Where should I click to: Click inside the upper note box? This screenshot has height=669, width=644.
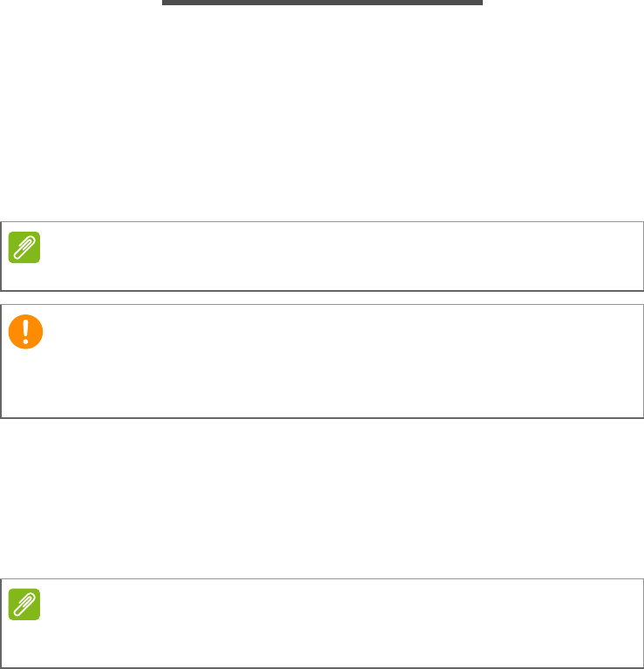(x=340, y=256)
